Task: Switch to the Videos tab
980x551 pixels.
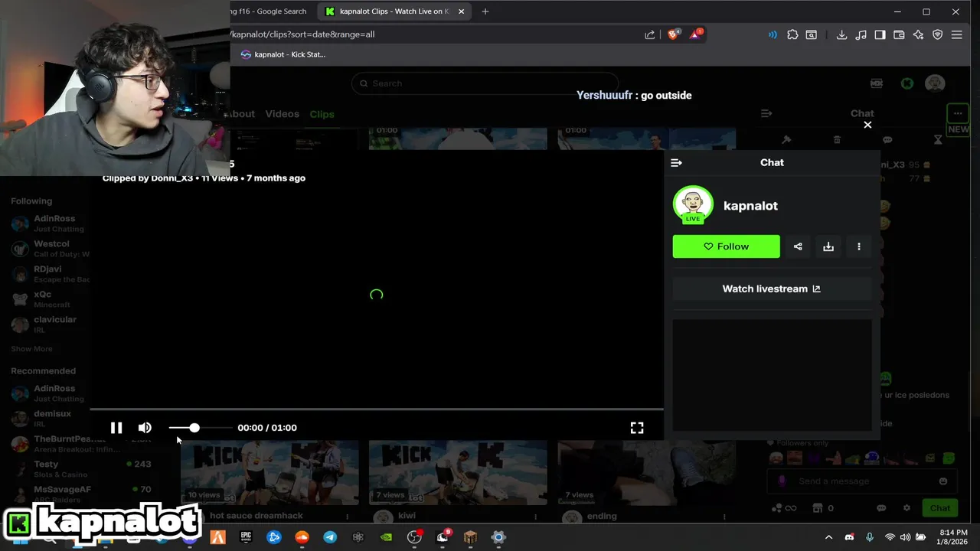Action: click(282, 114)
